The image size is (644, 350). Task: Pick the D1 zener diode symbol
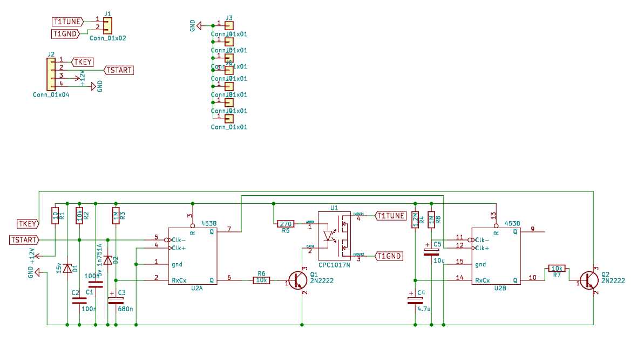[67, 268]
